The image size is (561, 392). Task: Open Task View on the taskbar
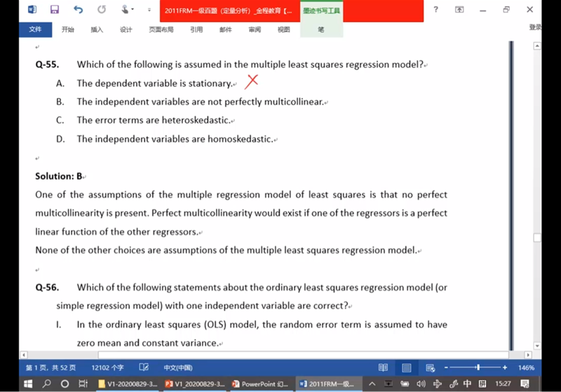click(x=83, y=384)
